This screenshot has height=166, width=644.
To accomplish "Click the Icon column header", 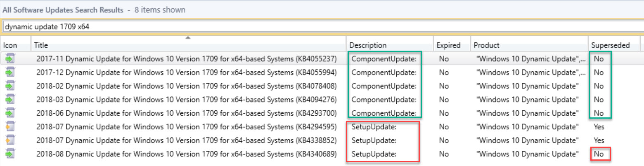I will (x=16, y=45).
